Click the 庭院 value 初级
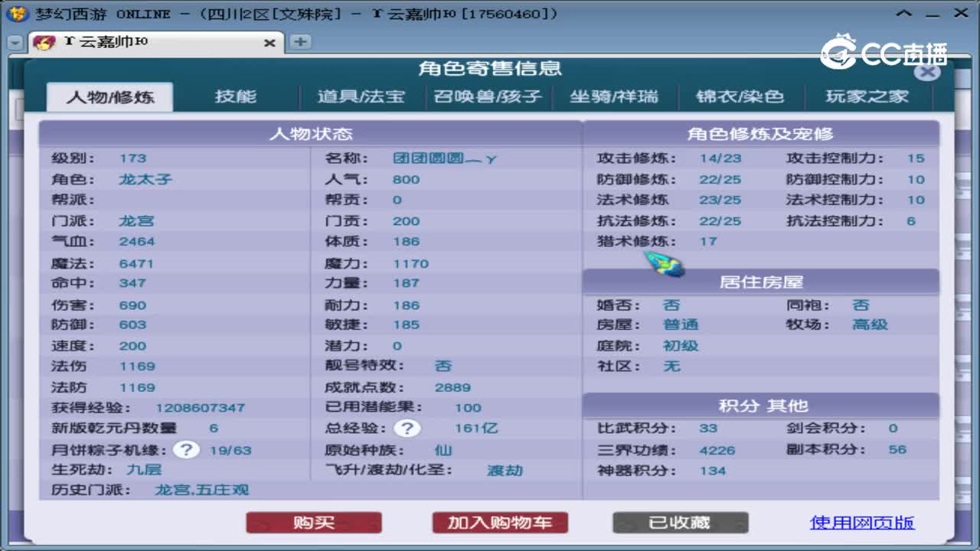This screenshot has width=980, height=551. pyautogui.click(x=681, y=345)
